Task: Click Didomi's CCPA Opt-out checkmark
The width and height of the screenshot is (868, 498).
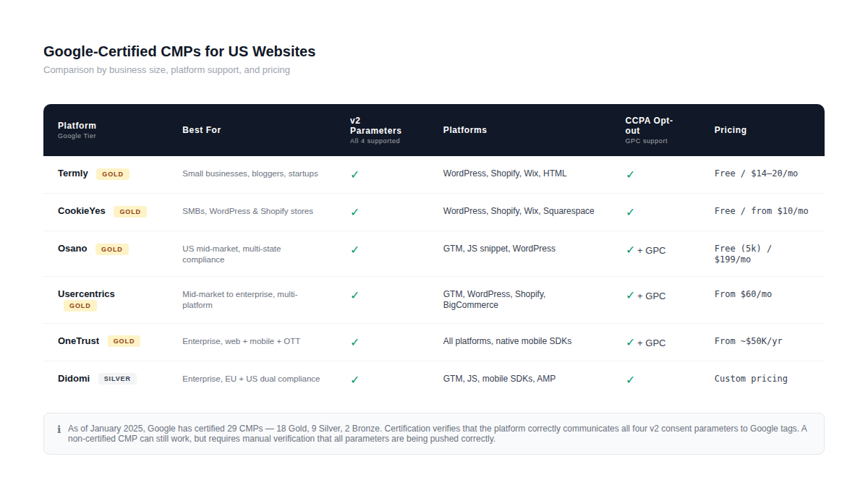Action: click(x=630, y=379)
